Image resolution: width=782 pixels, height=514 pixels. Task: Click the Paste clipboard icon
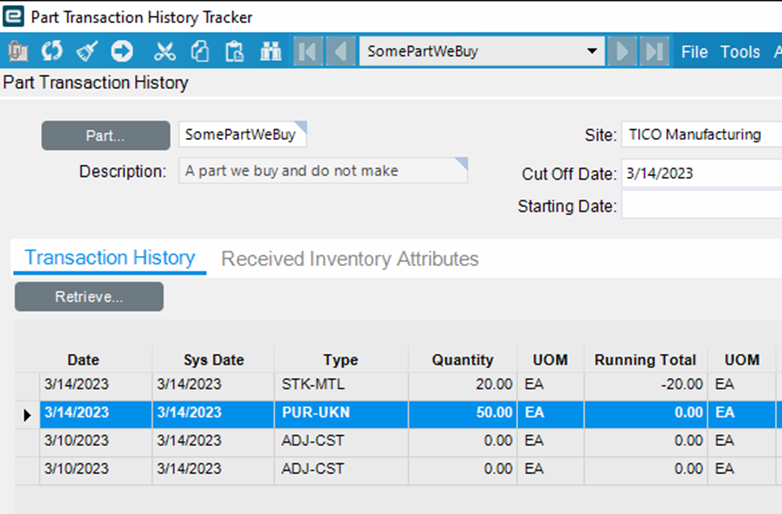[x=235, y=51]
